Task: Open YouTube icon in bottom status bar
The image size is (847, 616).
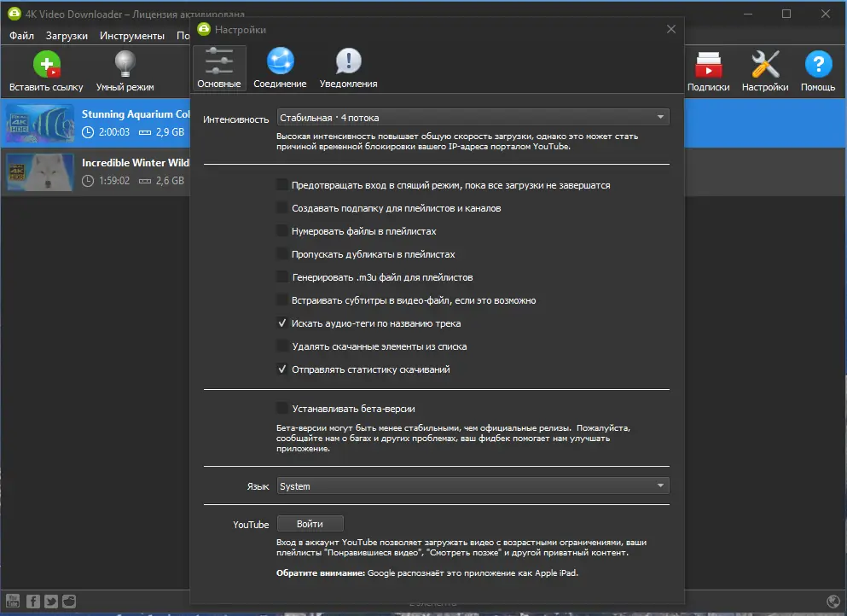Action: point(13,601)
